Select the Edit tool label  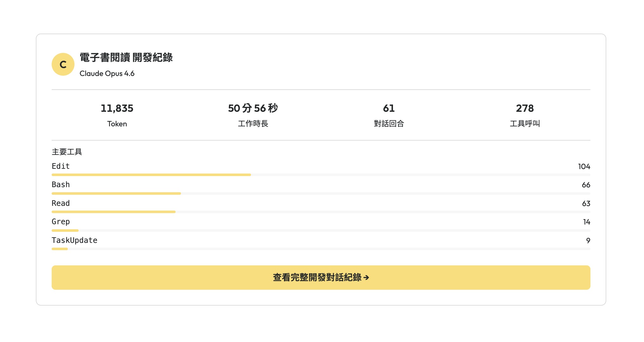(x=60, y=166)
